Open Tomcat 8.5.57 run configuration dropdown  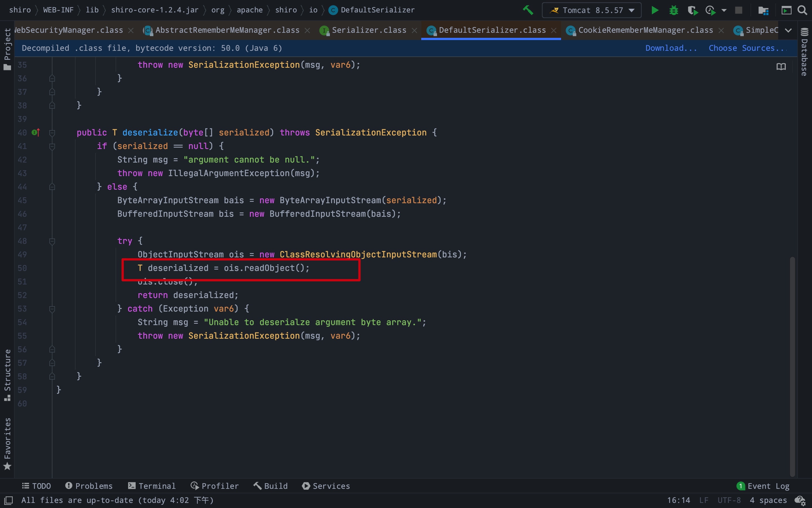click(x=592, y=10)
